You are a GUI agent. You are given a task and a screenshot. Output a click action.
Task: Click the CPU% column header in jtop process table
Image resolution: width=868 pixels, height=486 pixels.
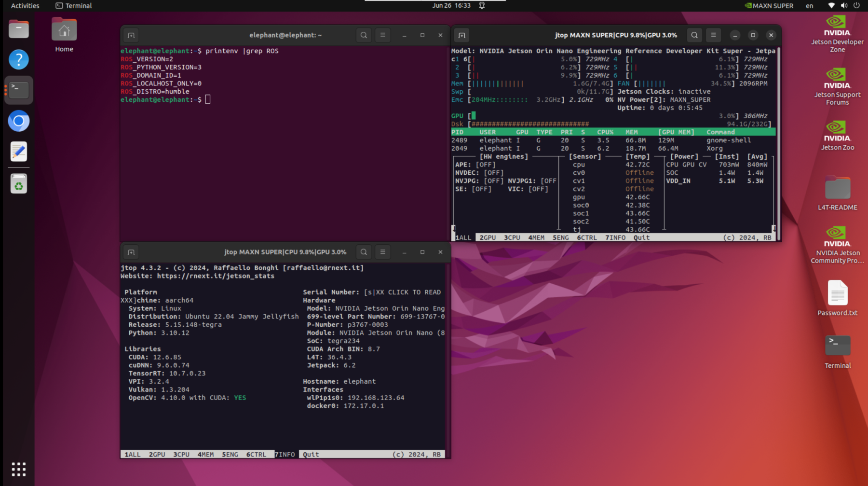tap(605, 132)
